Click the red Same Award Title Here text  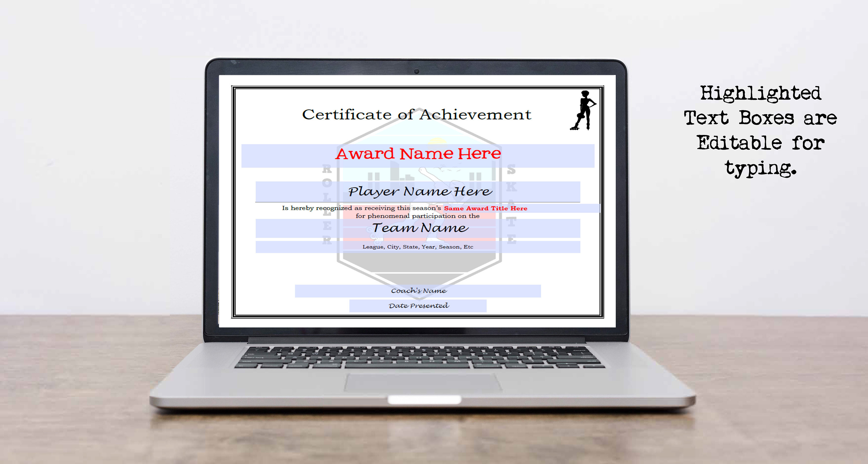[x=485, y=208]
